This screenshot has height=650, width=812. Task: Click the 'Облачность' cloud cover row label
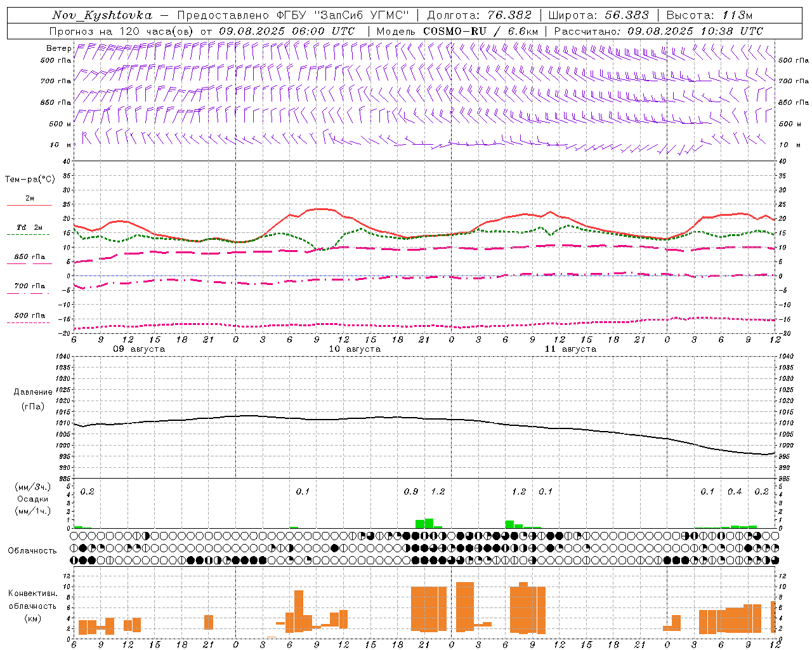(x=32, y=550)
